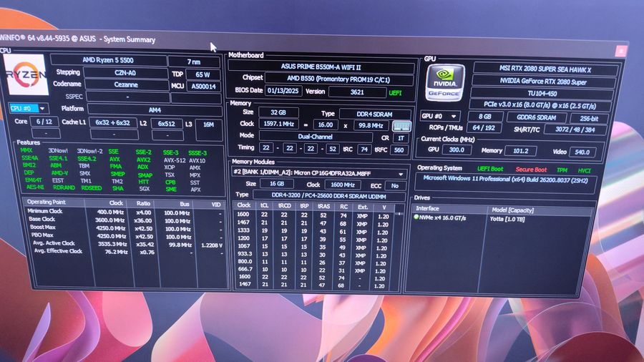644x362 pixels.
Task: Click the command rate value 1T
Action: pos(401,138)
